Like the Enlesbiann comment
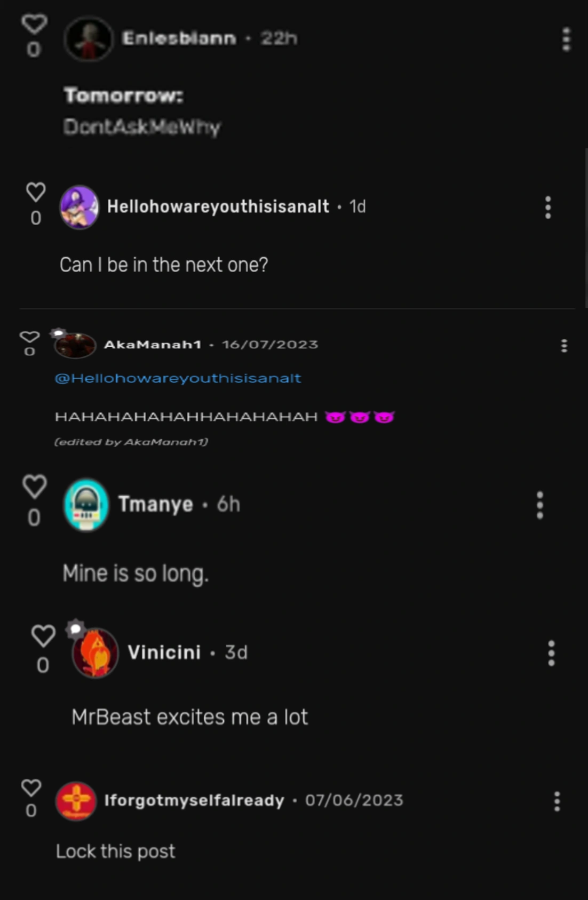588x900 pixels. [34, 25]
